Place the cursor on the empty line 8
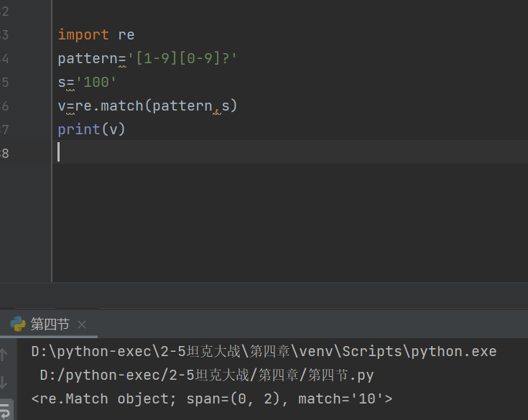This screenshot has height=420, width=528. coord(290,151)
